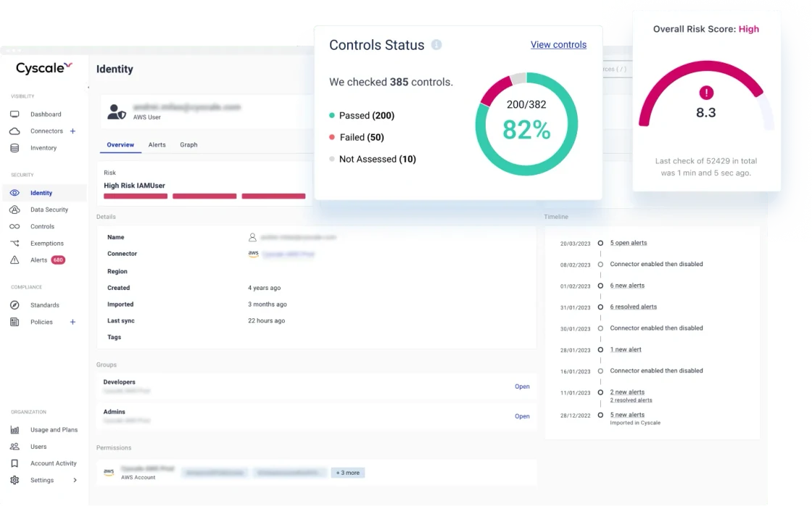Open the Dashboard from the sidebar
Image resolution: width=812 pixels, height=506 pixels.
(43, 114)
